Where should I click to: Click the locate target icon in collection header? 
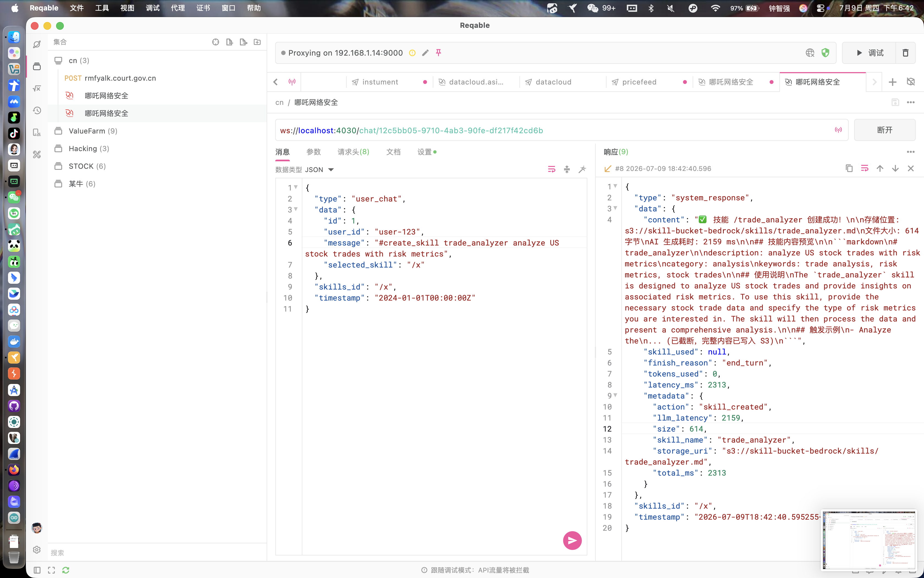point(216,42)
